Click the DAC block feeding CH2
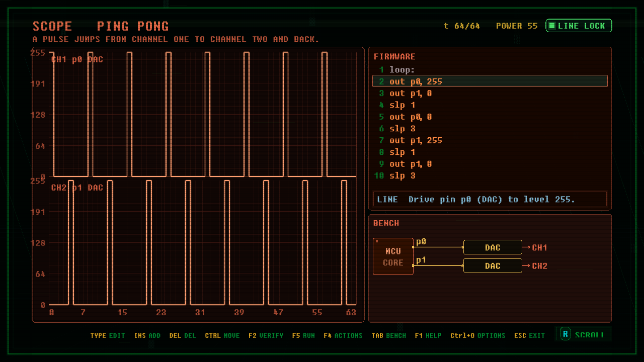 [x=493, y=266]
